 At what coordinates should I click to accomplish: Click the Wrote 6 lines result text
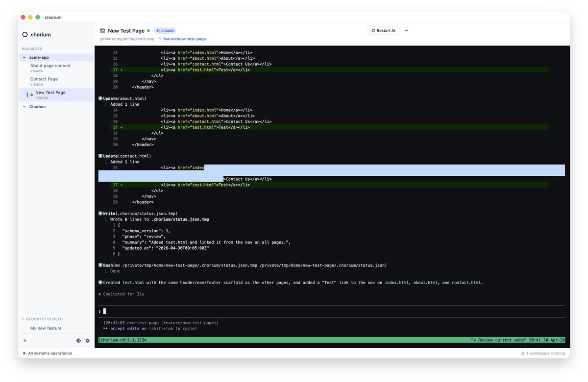pos(160,219)
